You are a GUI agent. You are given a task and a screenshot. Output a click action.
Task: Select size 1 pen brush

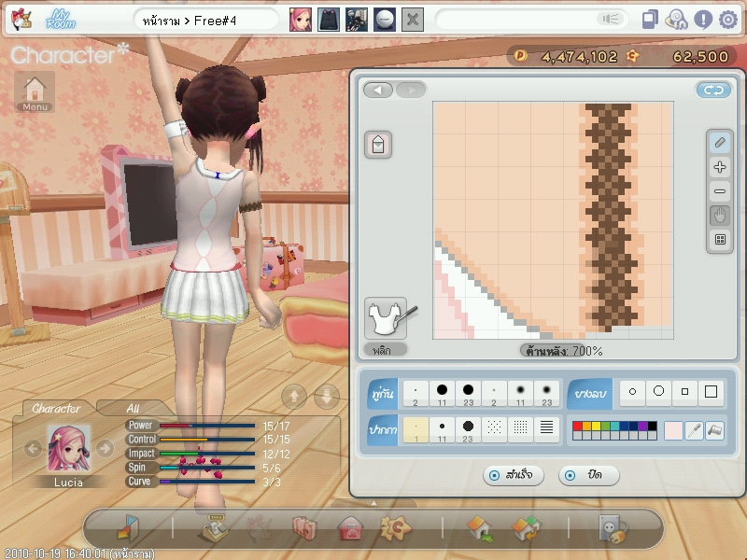click(x=416, y=430)
